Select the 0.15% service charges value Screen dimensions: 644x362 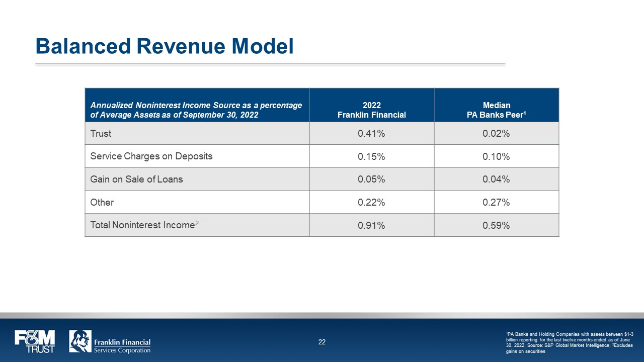371,157
